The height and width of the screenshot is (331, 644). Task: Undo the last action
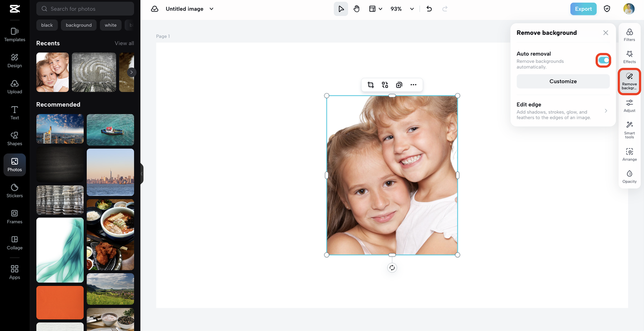(x=429, y=9)
